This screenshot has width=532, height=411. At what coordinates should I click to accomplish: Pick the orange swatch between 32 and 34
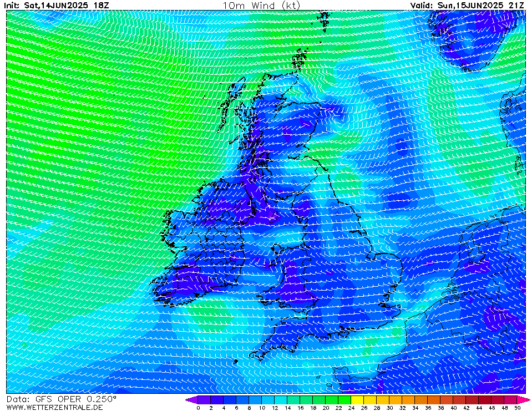[408, 400]
